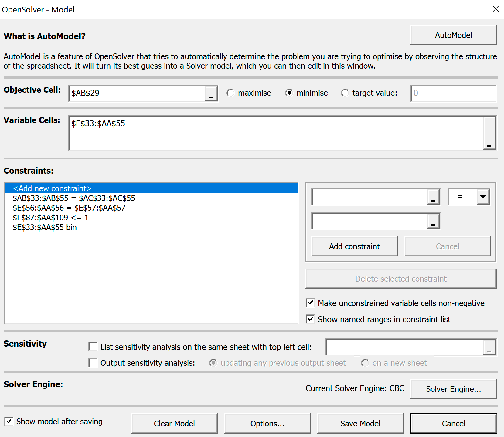
Task: Click into the Variable Cells field $E$33:$AA$55
Action: [276, 133]
